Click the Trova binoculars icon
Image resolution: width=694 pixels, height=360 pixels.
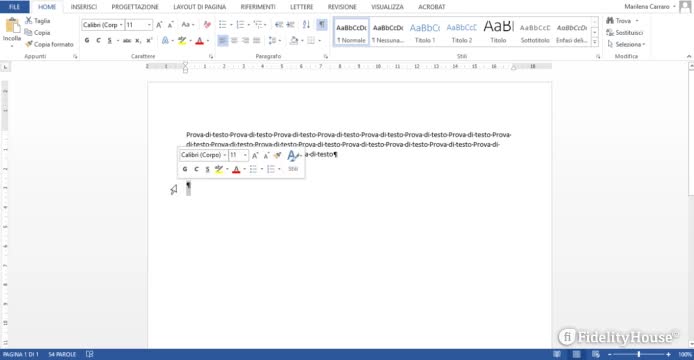(610, 21)
